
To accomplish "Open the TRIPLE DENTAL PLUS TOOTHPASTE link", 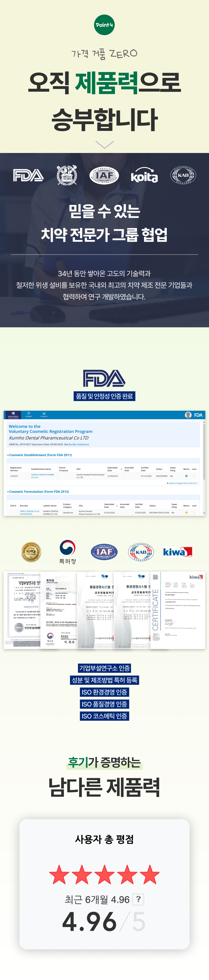I will tap(29, 513).
